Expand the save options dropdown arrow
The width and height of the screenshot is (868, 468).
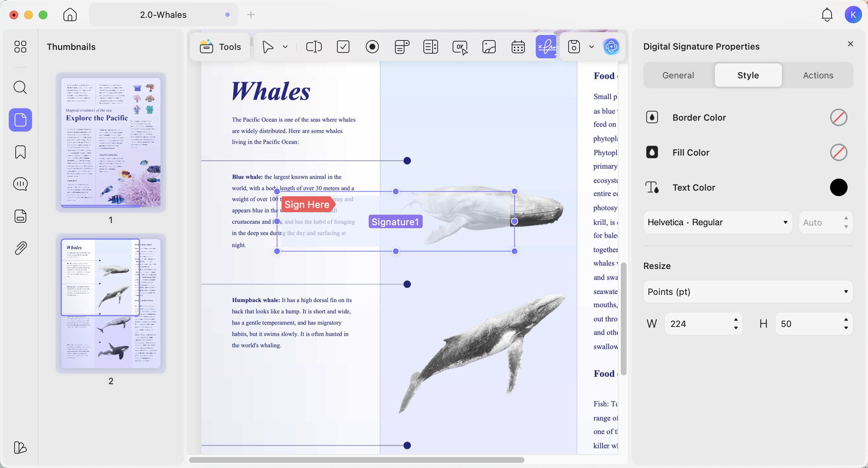(592, 47)
